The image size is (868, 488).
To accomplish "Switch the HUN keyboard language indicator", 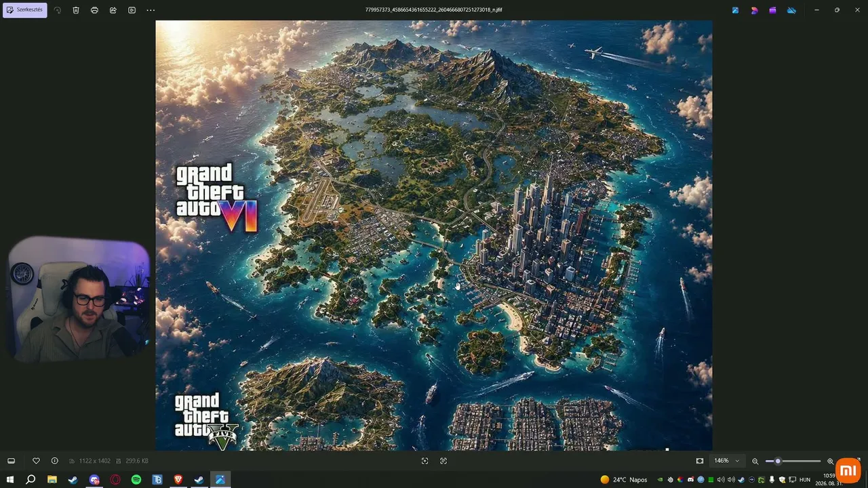I will tap(805, 480).
